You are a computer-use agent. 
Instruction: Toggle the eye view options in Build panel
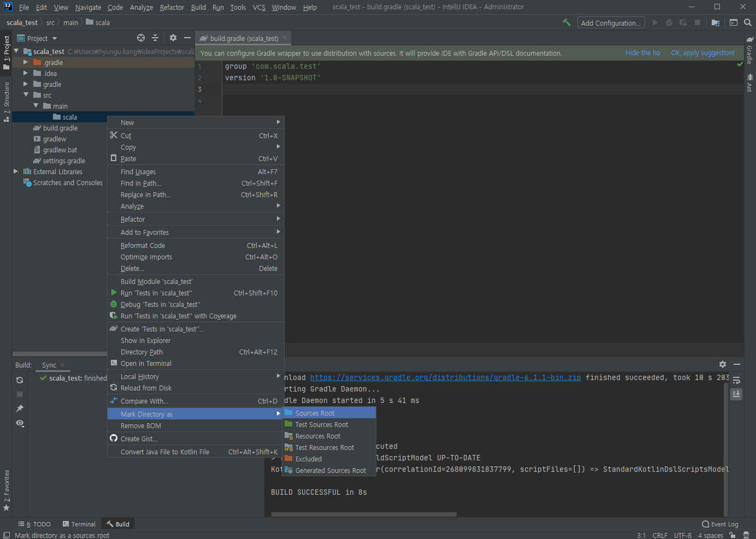click(20, 423)
